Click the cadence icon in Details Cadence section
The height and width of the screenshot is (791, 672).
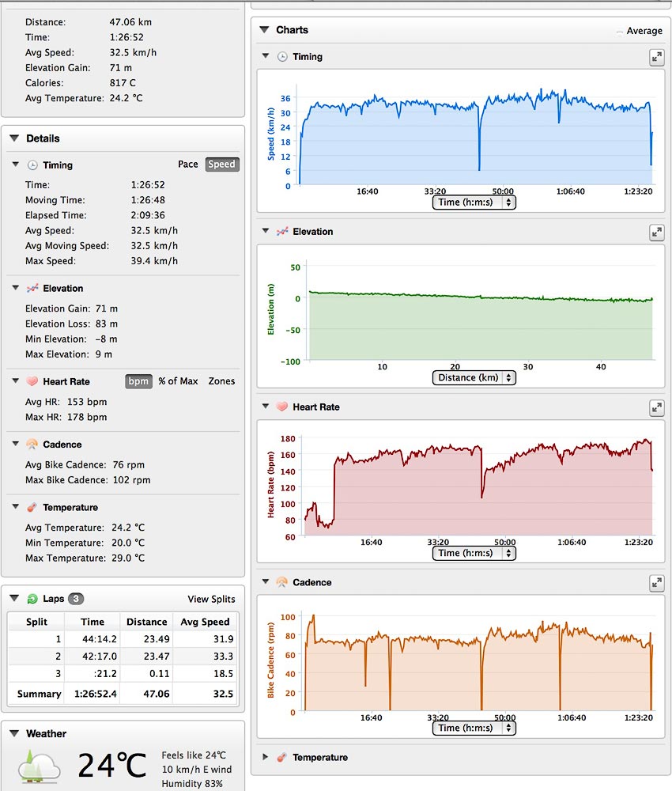[32, 444]
